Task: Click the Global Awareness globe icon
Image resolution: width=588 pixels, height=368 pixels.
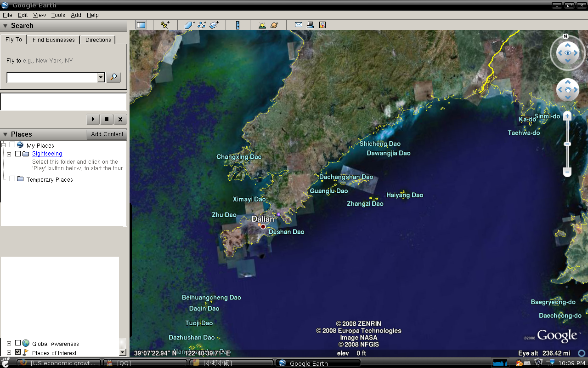Action: (26, 343)
